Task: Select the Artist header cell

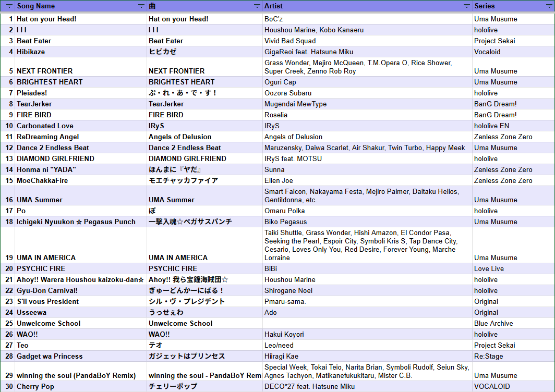Action: pos(367,6)
